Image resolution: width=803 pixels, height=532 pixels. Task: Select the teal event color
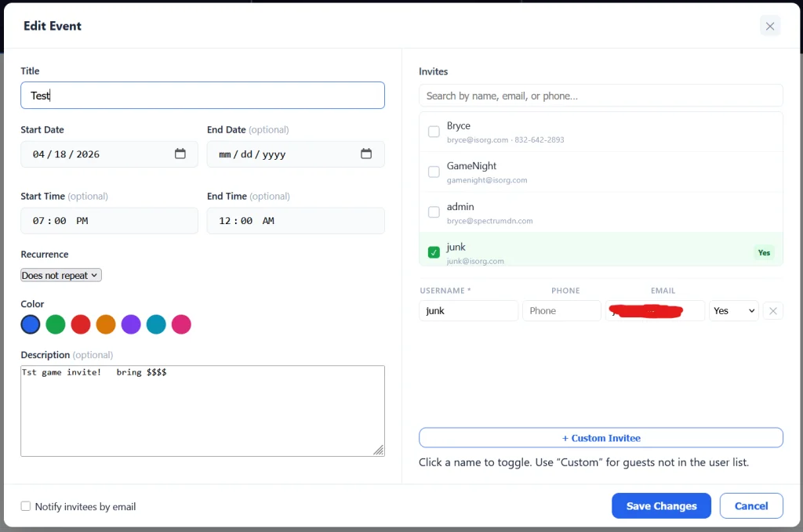[x=156, y=324]
